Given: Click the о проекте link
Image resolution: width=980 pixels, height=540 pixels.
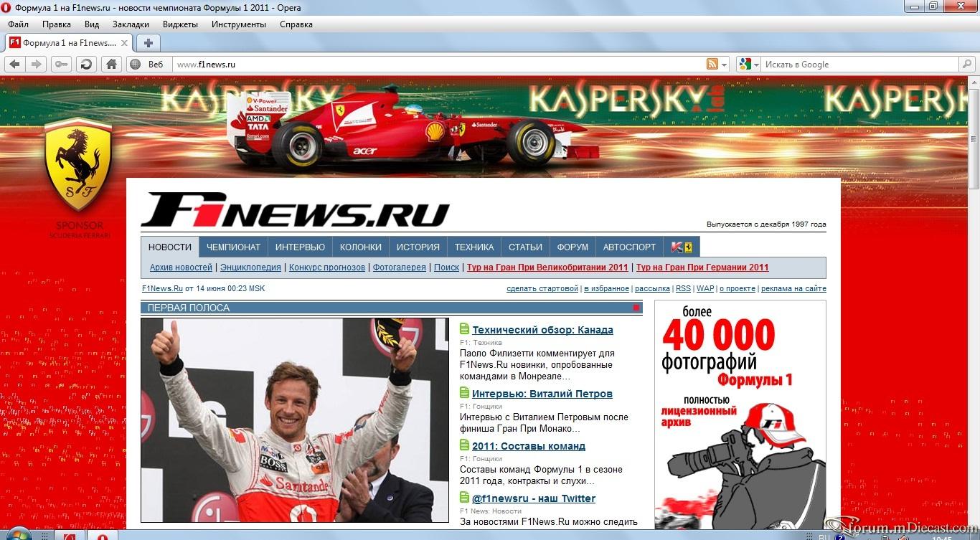Looking at the screenshot, I should click(x=738, y=288).
